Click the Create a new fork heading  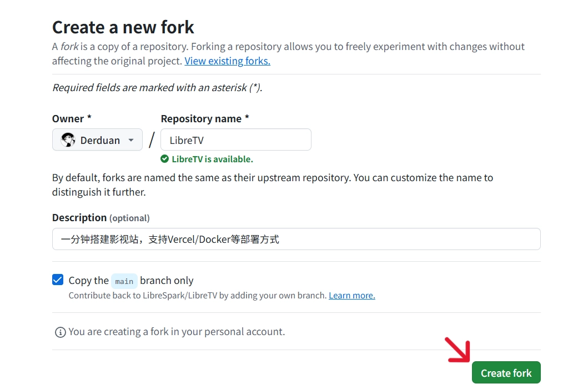click(x=123, y=26)
